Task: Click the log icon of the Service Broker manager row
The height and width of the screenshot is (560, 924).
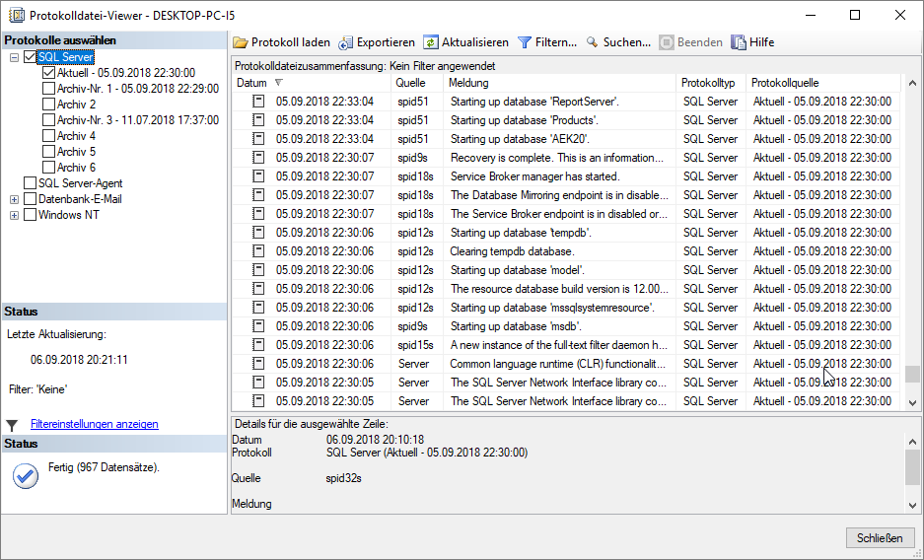Action: click(258, 176)
